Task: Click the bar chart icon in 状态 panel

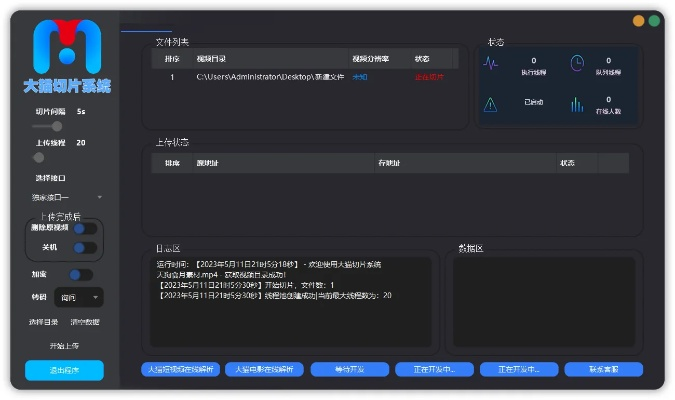Action: (577, 104)
